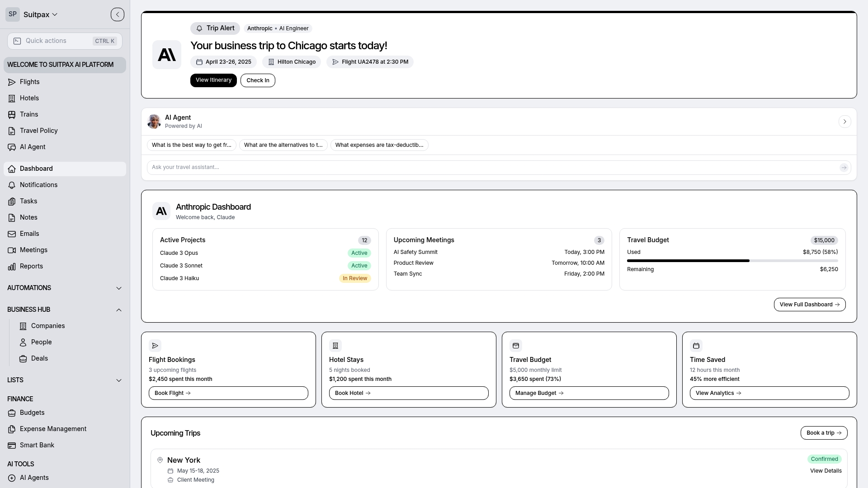
Task: Click the Notifications bell icon in sidebar
Action: 12,185
